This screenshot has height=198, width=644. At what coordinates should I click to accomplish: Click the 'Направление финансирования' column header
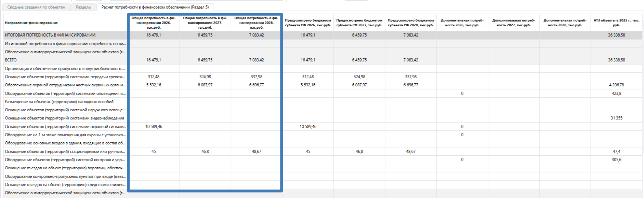(x=31, y=23)
